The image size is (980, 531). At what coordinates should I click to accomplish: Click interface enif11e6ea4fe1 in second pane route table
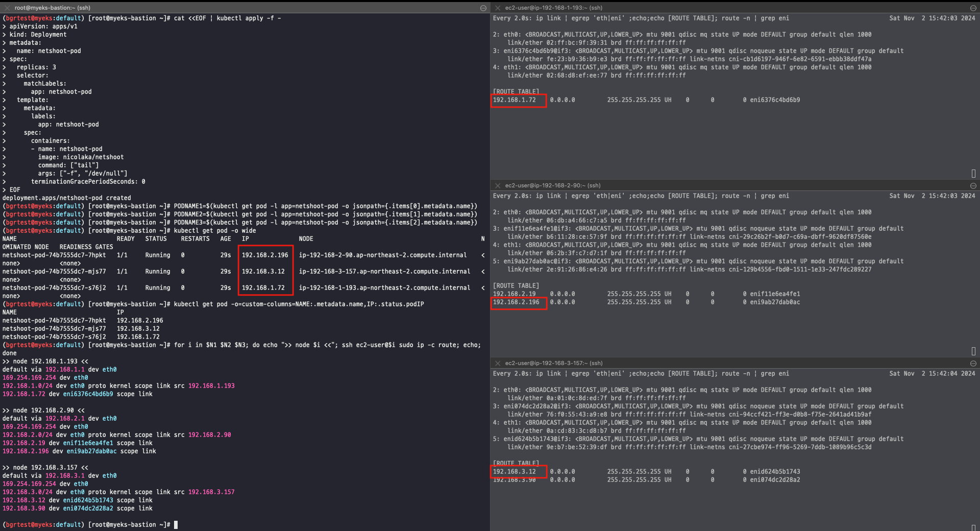click(x=775, y=294)
